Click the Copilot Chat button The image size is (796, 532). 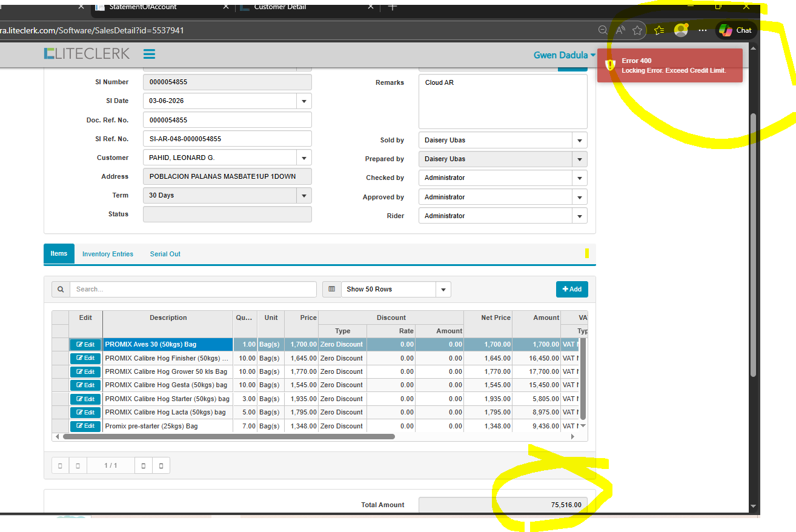pyautogui.click(x=736, y=30)
